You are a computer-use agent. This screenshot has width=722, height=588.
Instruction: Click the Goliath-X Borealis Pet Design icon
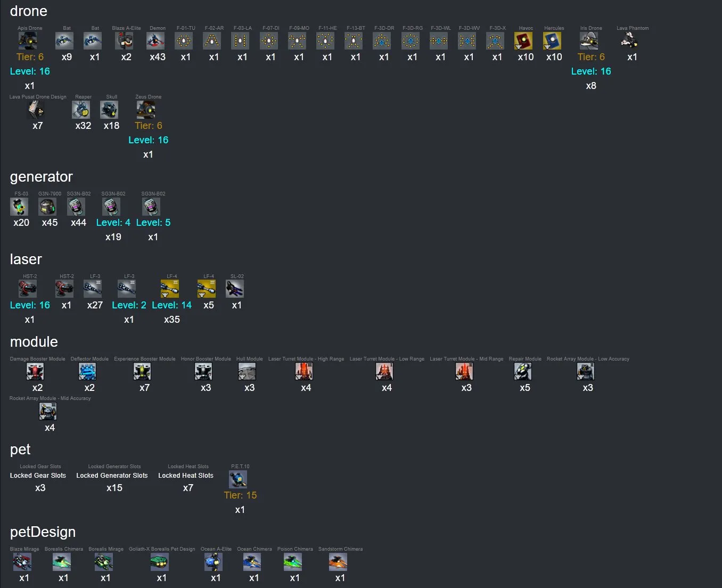pos(160,562)
